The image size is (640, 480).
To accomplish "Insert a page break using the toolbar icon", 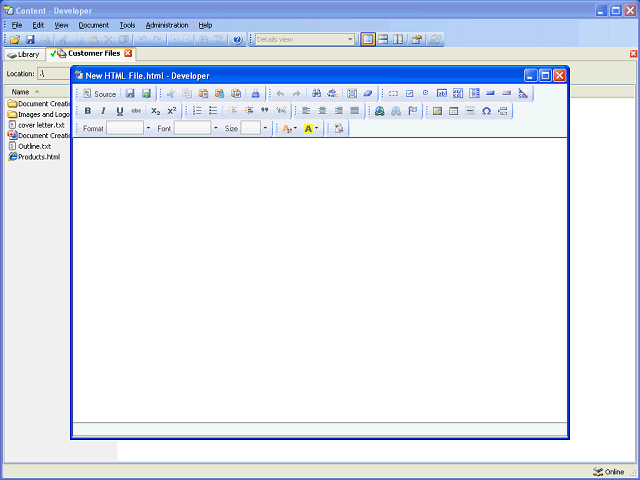I will pos(502,111).
